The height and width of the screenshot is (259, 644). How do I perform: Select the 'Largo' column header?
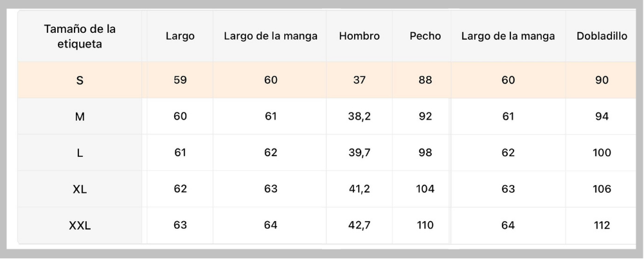(180, 36)
